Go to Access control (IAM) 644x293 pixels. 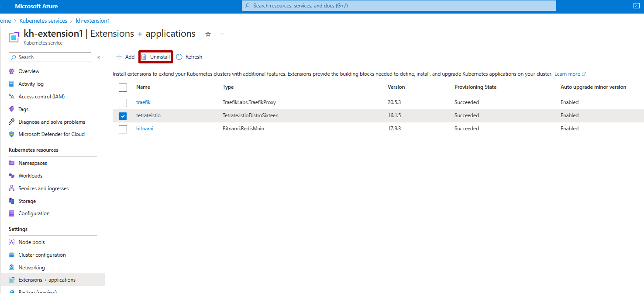click(x=41, y=97)
